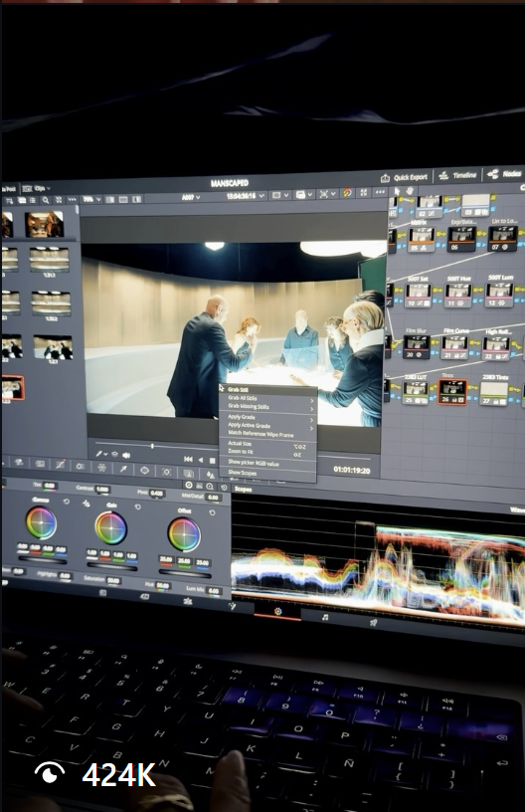Open the Power Window palette icon
This screenshot has height=812, width=525.
(145, 471)
